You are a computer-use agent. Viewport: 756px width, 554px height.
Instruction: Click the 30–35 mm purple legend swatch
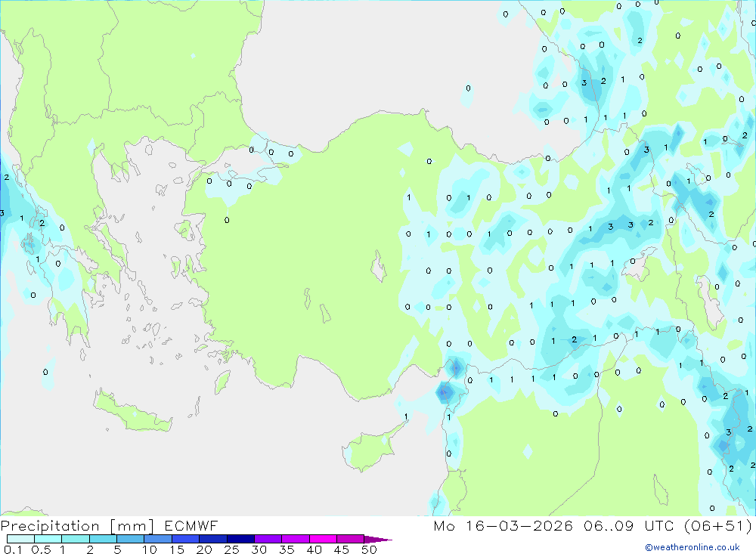268,539
